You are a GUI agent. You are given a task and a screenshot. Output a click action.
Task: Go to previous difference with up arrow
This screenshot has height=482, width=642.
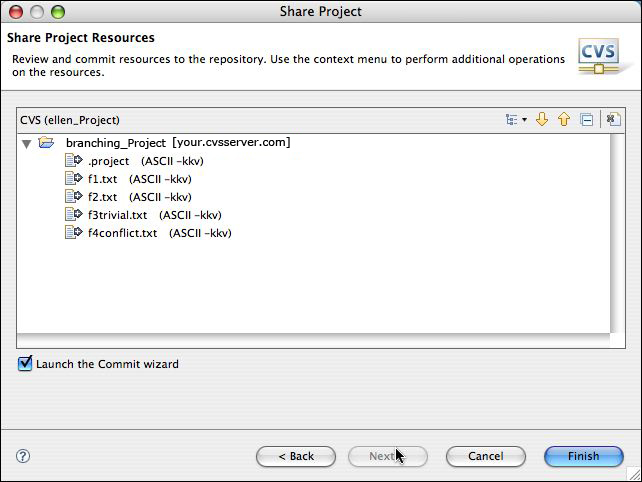coord(564,120)
